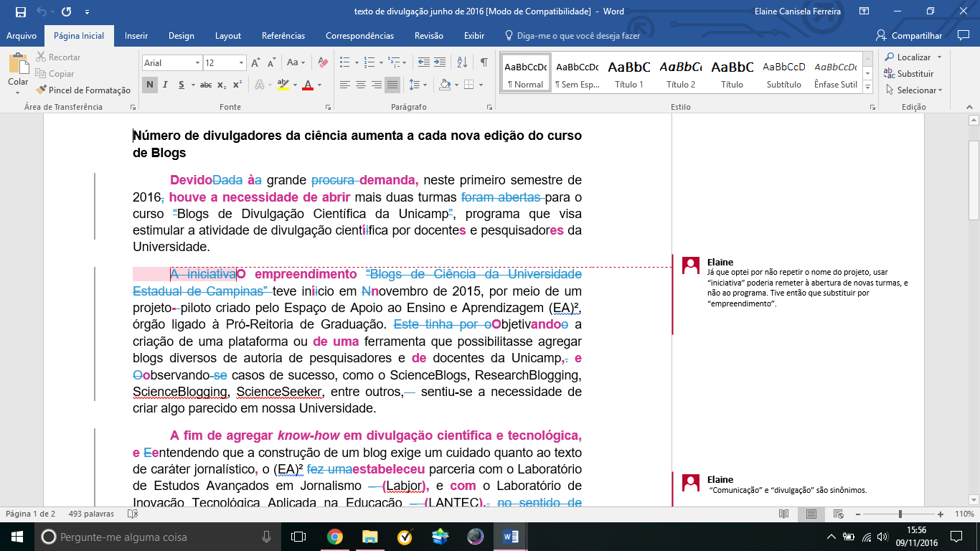The width and height of the screenshot is (980, 551).
Task: Click the Paste (Colar) clipboard icon
Action: (x=18, y=64)
